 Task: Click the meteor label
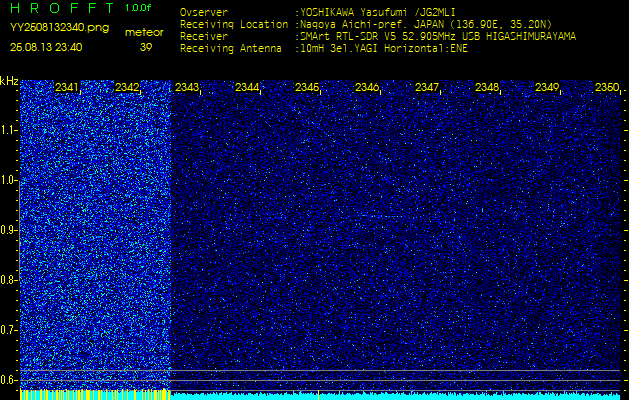click(x=144, y=33)
